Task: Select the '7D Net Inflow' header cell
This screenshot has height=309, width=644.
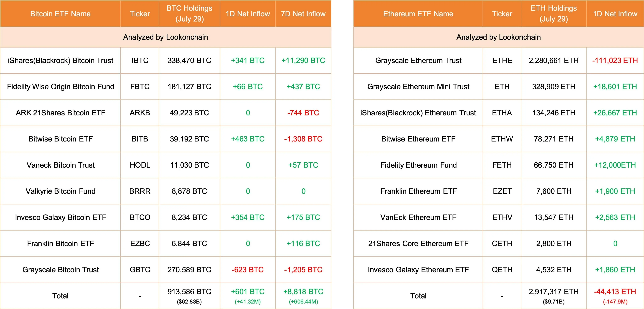Action: point(303,14)
